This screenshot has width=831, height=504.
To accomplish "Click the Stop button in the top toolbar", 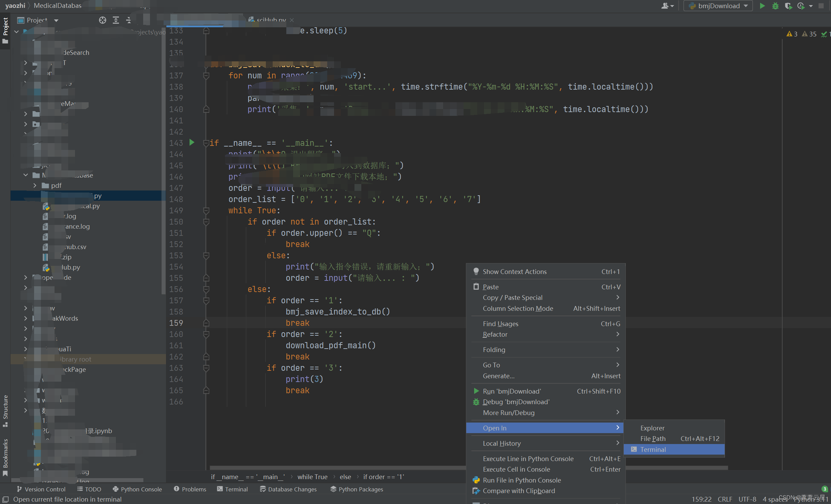I will coord(821,6).
